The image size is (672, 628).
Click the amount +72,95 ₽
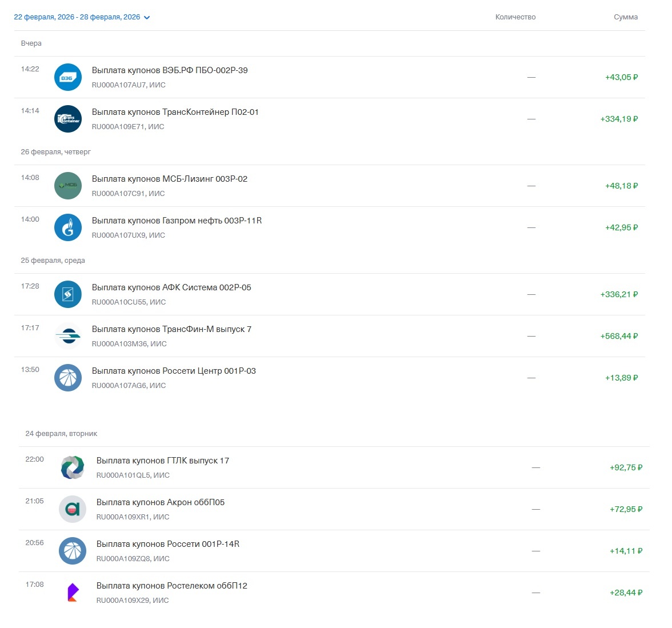(x=626, y=509)
